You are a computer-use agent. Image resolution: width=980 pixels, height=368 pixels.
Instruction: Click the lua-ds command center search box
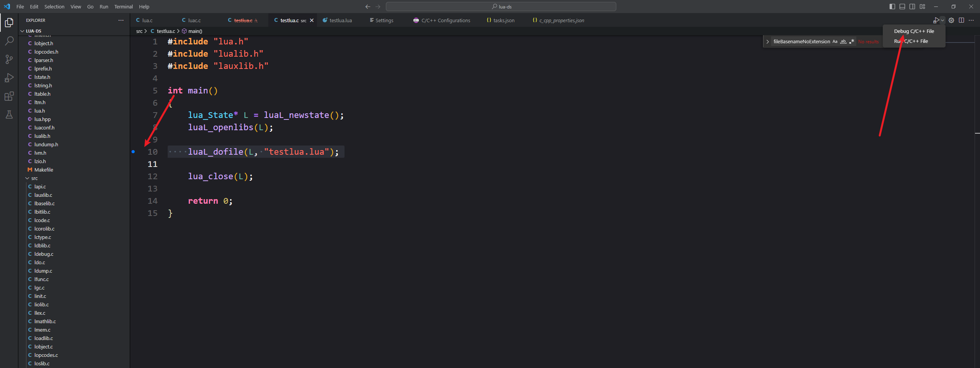[501, 7]
